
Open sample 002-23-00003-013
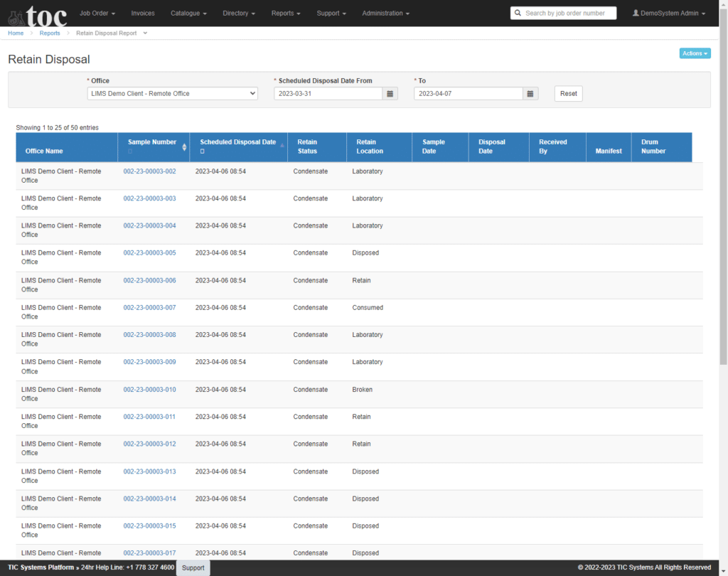149,471
